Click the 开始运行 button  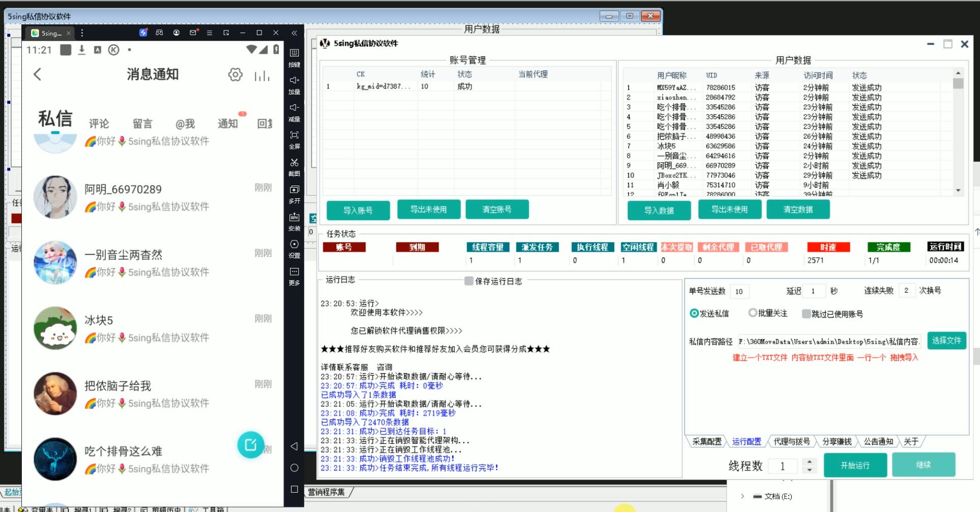click(855, 465)
